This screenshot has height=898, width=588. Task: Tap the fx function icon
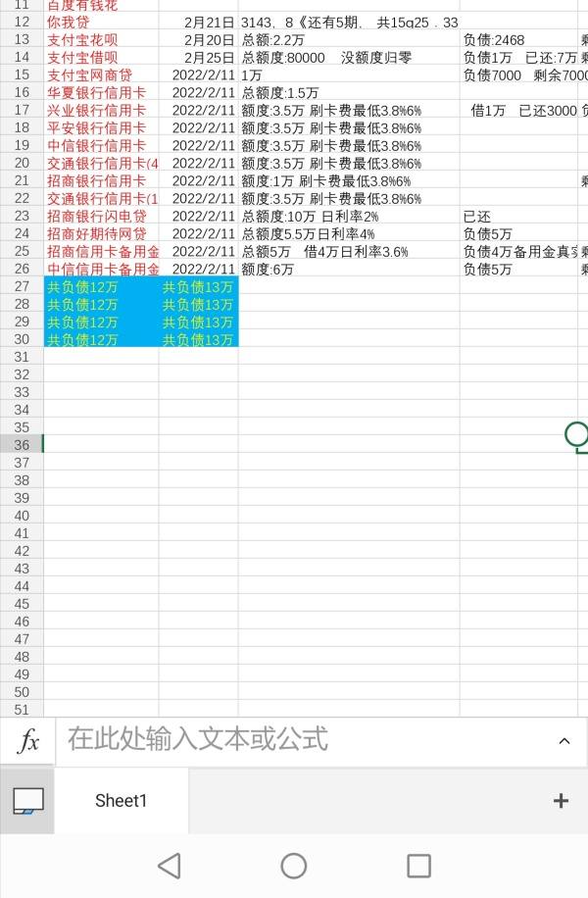(x=27, y=741)
